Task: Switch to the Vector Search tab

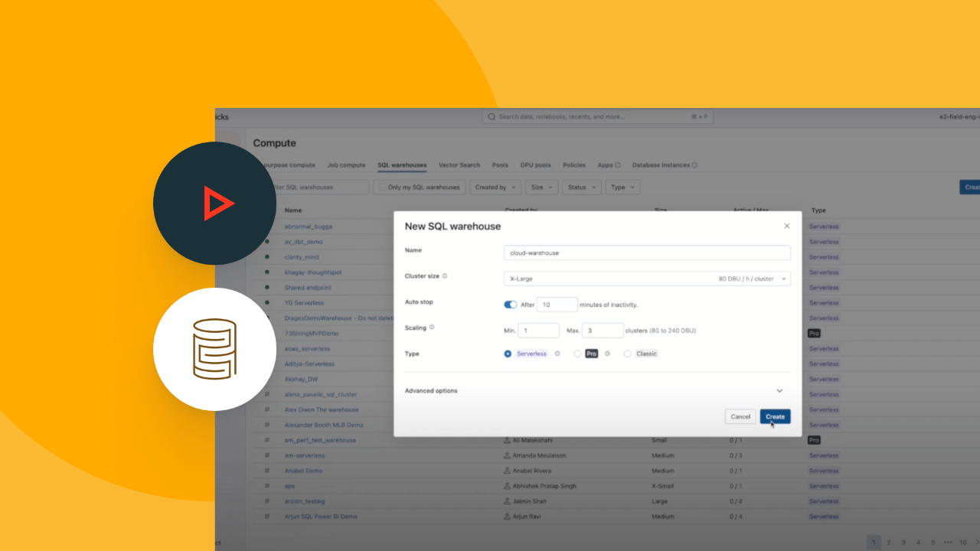Action: point(459,165)
